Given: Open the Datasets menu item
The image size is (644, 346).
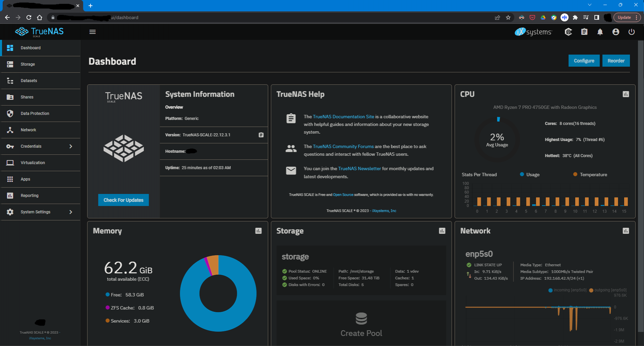Looking at the screenshot, I should pyautogui.click(x=40, y=81).
